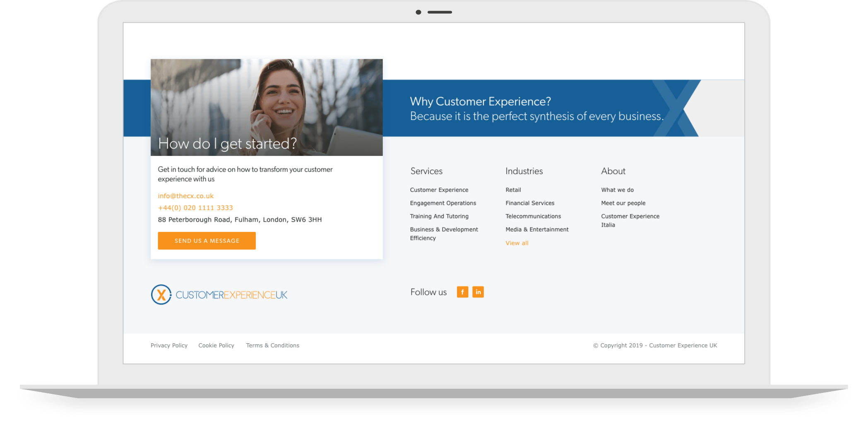
Task: Open the Cookie Policy
Action: tap(216, 345)
